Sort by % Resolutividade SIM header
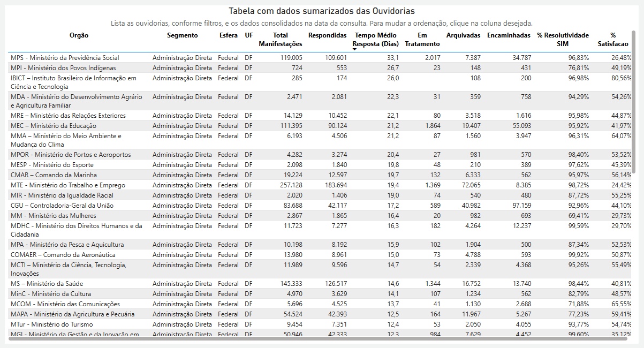 (563, 40)
